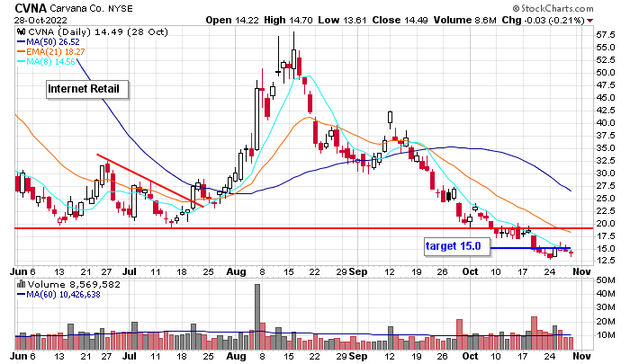Image resolution: width=630 pixels, height=364 pixels.
Task: Click the 10M volume axis label
Action: [607, 335]
